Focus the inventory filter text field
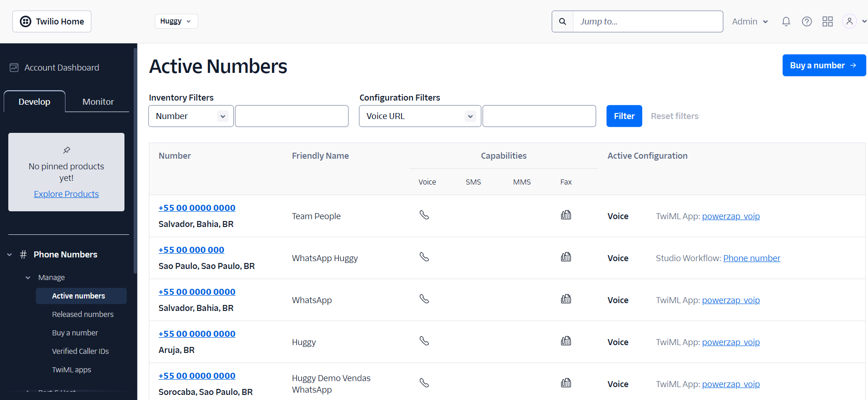 pyautogui.click(x=291, y=116)
